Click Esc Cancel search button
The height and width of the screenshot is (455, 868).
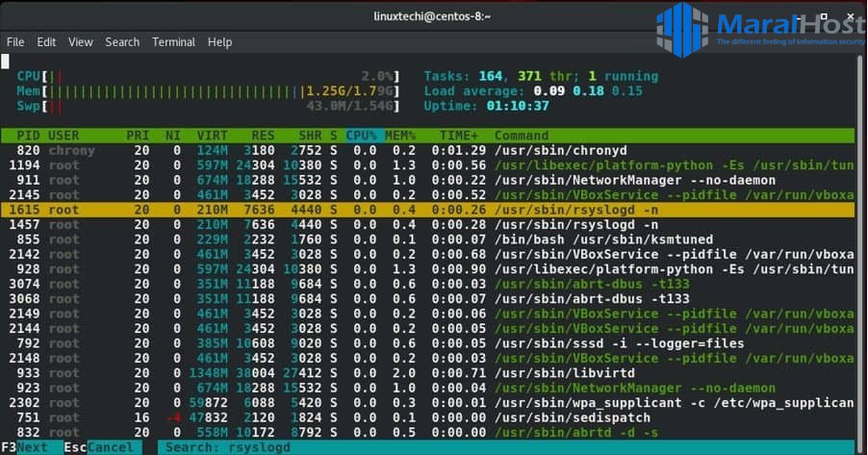pos(102,447)
